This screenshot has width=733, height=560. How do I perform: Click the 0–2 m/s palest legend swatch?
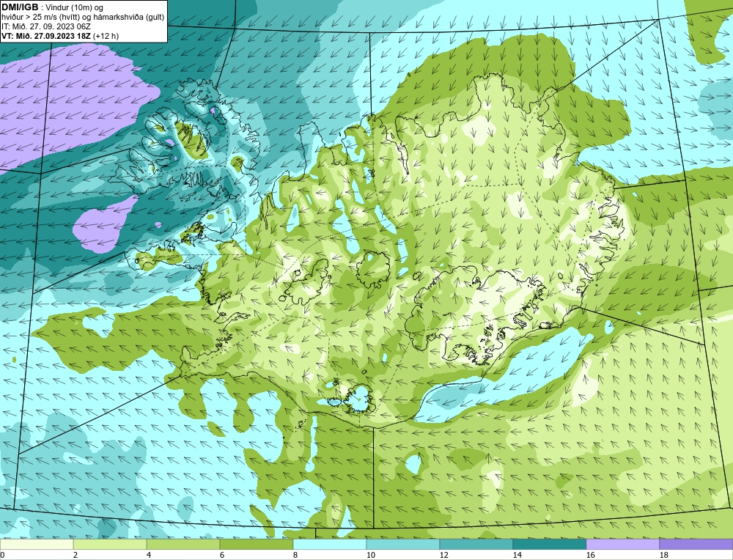coord(37,544)
